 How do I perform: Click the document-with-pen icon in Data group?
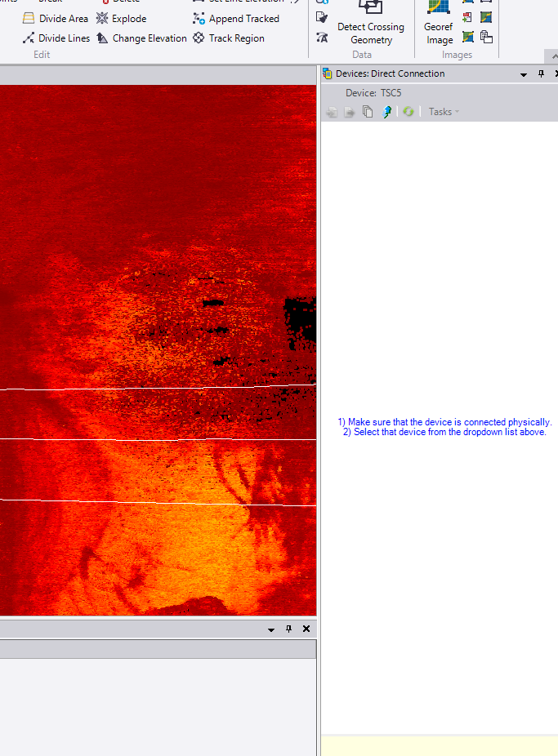click(322, 17)
